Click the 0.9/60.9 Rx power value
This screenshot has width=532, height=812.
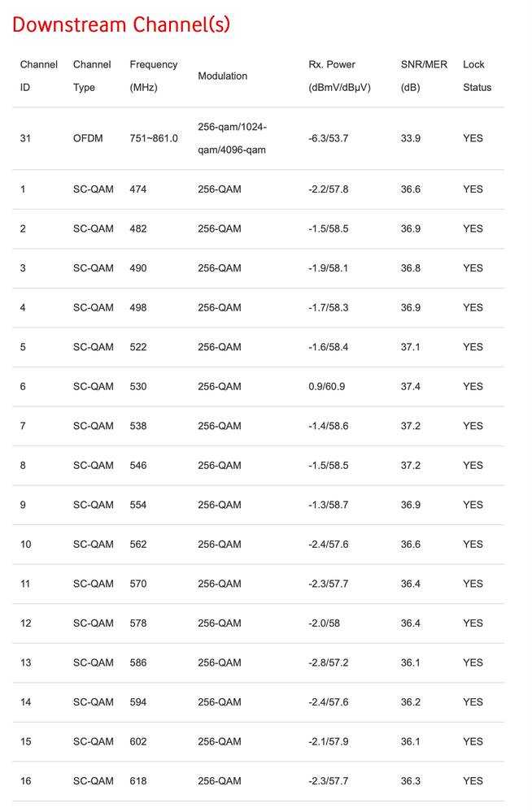[x=327, y=387]
